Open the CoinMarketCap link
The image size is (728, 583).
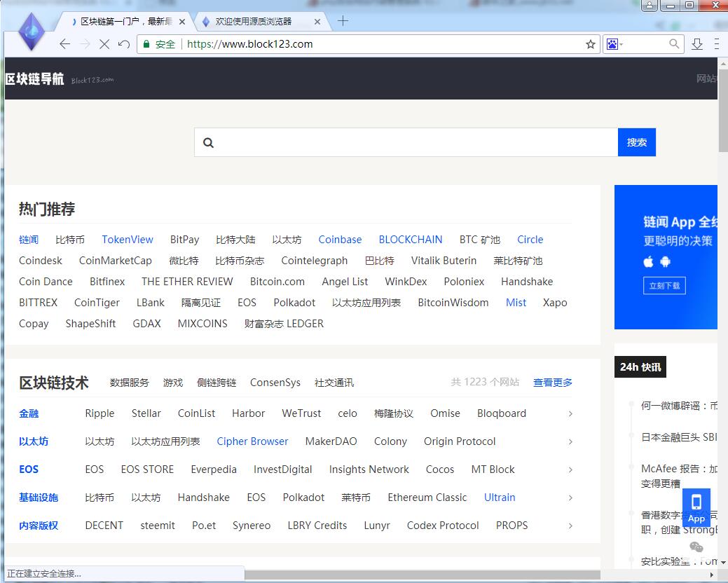[x=115, y=261]
